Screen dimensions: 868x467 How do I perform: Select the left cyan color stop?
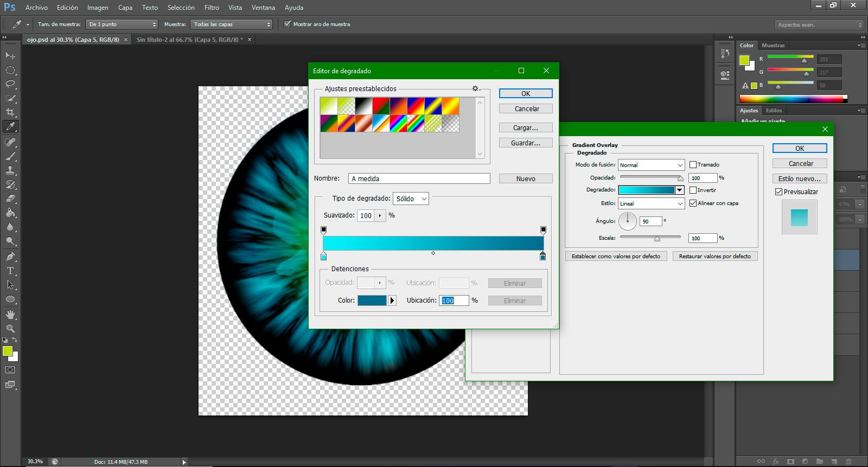[324, 255]
